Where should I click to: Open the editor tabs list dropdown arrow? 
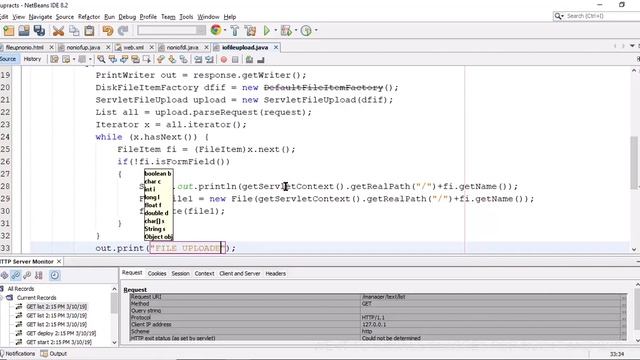[x=632, y=46]
